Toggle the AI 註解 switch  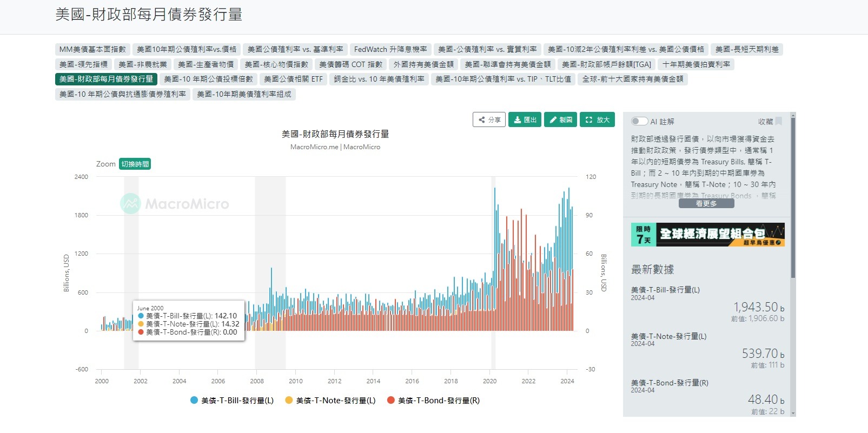(639, 121)
